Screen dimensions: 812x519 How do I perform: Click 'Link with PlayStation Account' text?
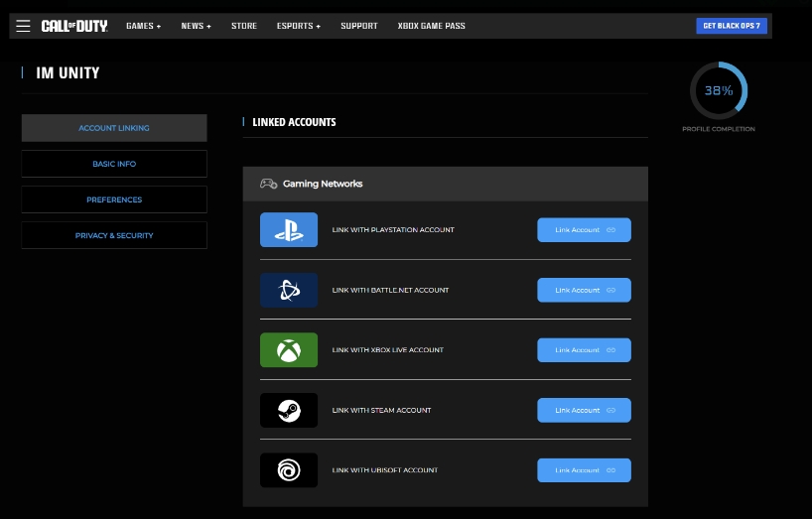click(393, 230)
